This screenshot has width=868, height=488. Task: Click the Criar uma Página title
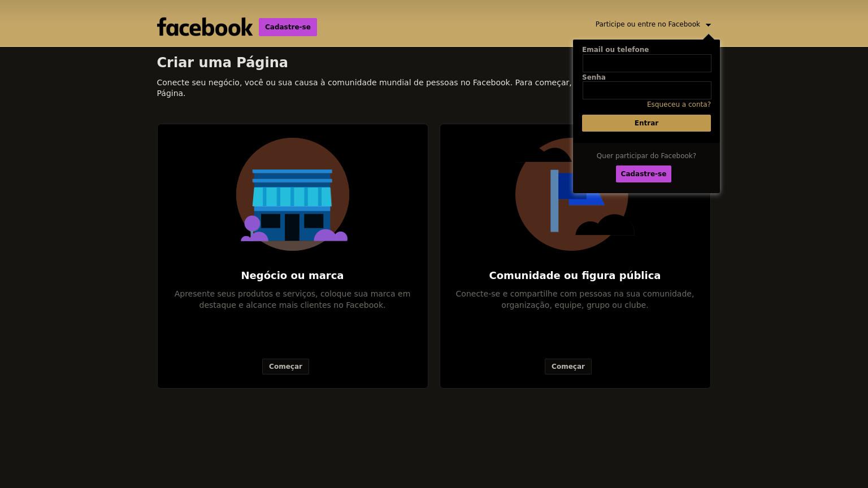point(222,63)
